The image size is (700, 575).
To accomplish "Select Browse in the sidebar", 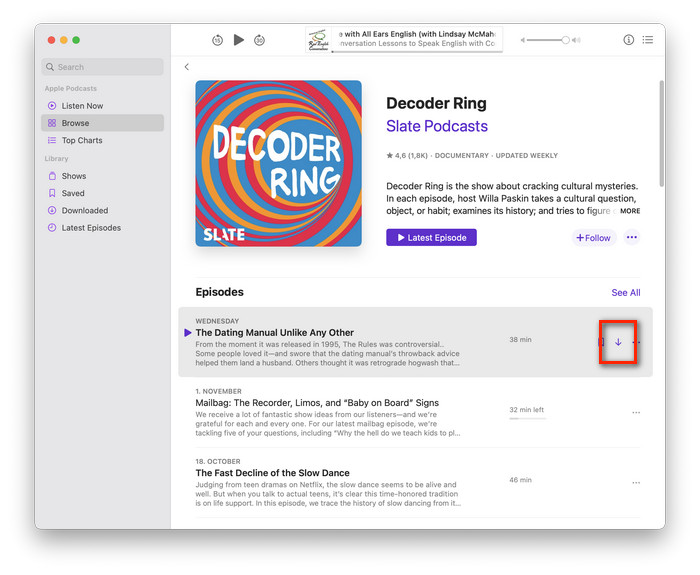I will [103, 123].
